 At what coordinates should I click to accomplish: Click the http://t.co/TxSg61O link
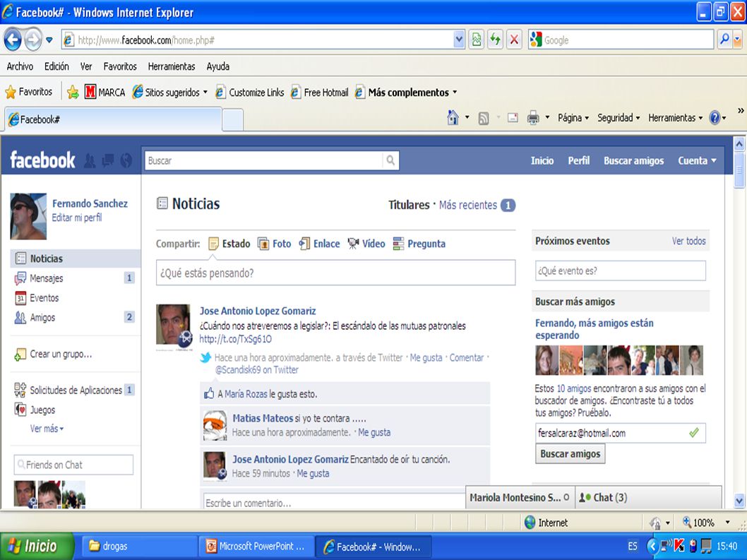pos(235,339)
